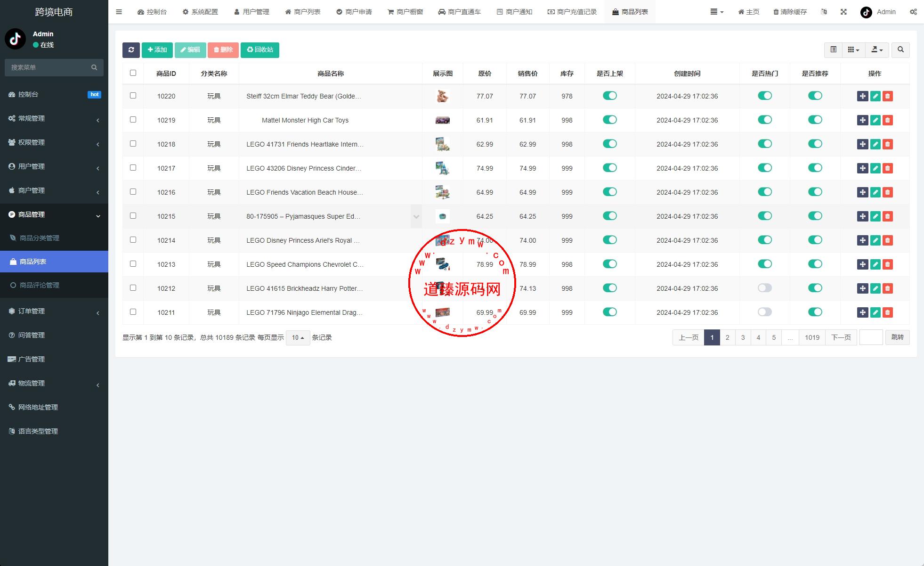The image size is (924, 566).
Task: Click drag-move icon for product 10213
Action: click(862, 264)
